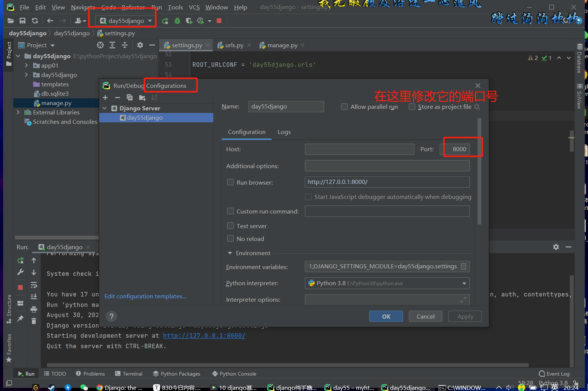
Task: Click the Cancel button
Action: pos(425,316)
